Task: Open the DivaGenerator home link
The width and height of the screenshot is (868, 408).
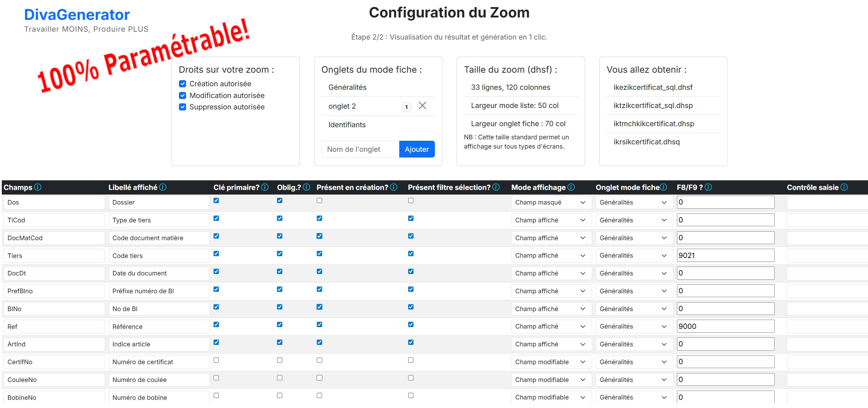Action: [x=77, y=15]
